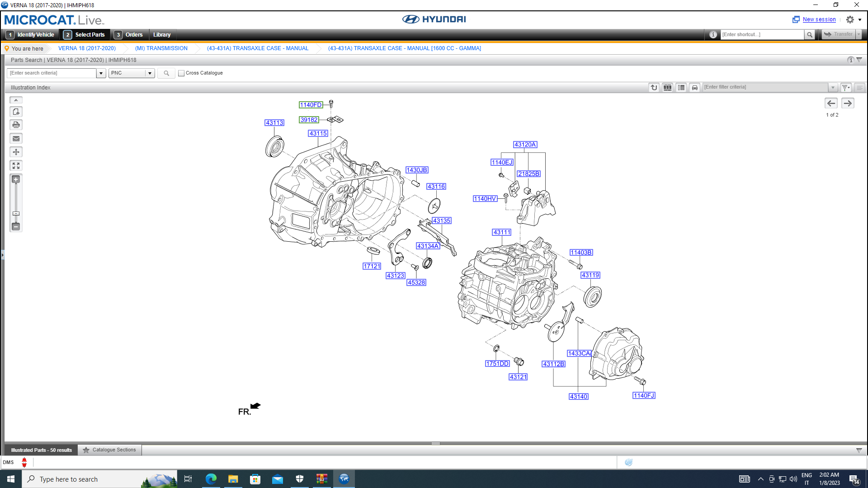The image size is (868, 488).
Task: Expand the left side panel handle
Action: click(2, 255)
